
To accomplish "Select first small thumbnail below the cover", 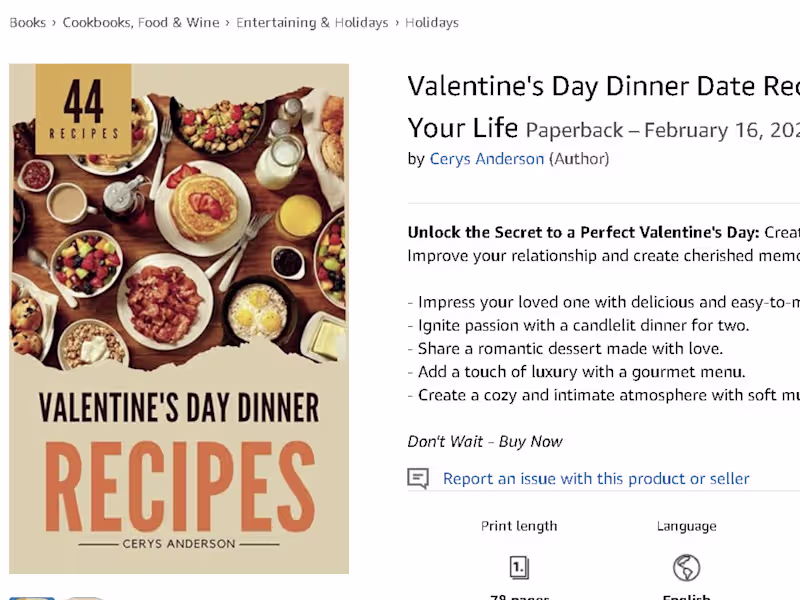I will pos(32,596).
